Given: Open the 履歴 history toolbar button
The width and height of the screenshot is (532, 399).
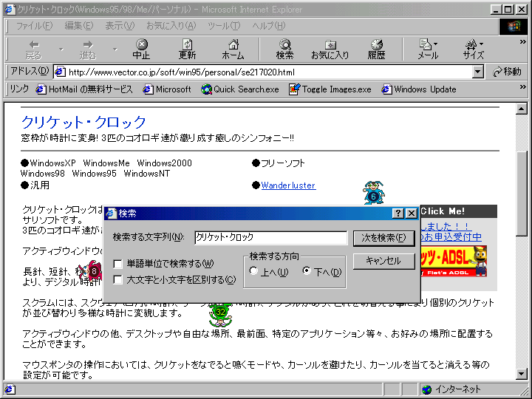Looking at the screenshot, I should [x=376, y=50].
